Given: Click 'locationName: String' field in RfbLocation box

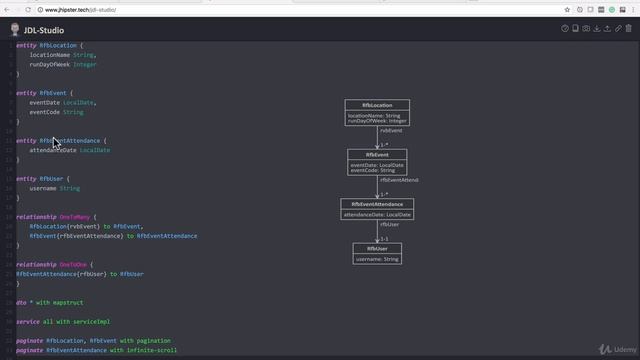Looking at the screenshot, I should point(374,116).
